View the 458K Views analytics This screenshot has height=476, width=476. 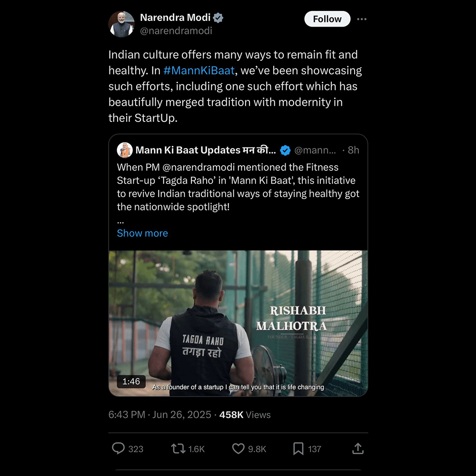[x=245, y=415]
